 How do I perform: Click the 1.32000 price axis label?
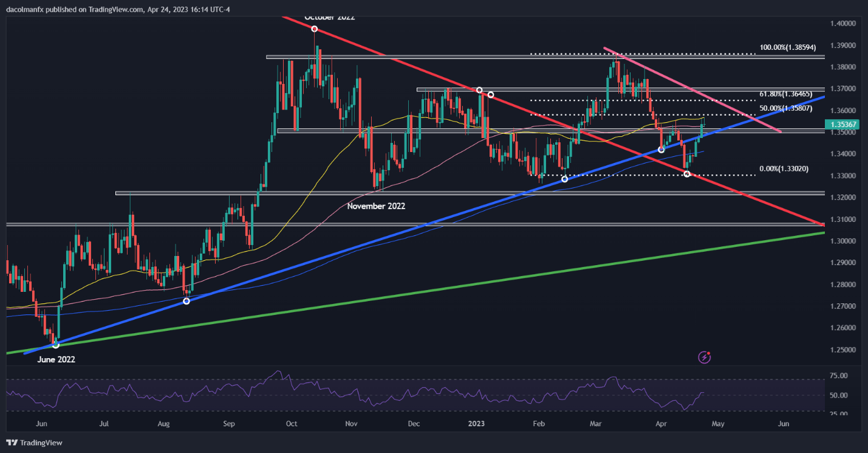843,198
